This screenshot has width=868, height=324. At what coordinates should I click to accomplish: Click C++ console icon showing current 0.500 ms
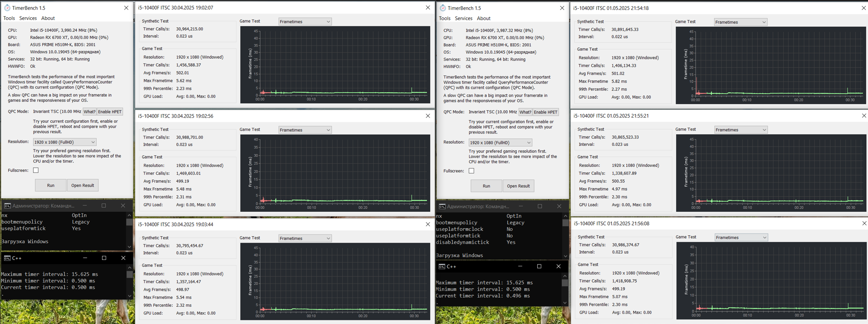tap(7, 258)
